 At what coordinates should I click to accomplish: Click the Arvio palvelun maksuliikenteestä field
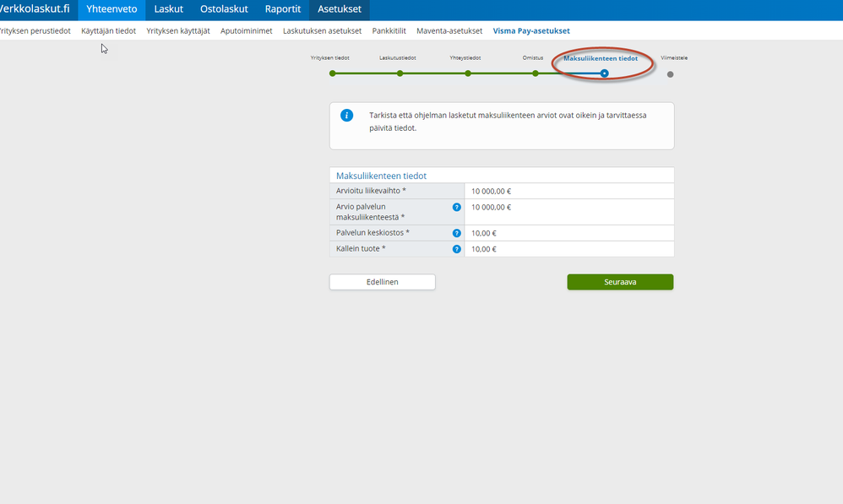tap(568, 212)
